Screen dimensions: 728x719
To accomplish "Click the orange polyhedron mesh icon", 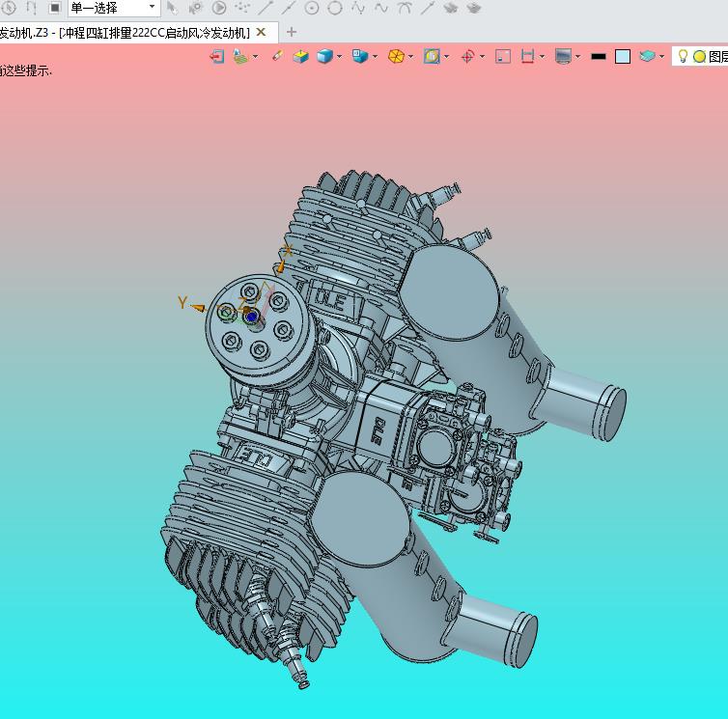I will pyautogui.click(x=396, y=57).
